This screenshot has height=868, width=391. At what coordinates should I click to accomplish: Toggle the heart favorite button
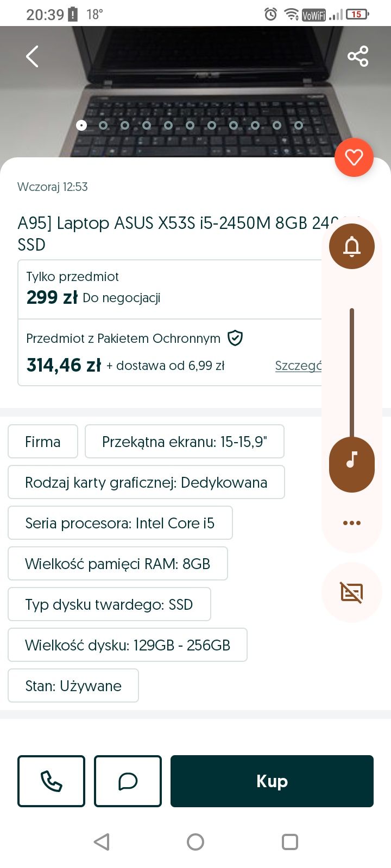click(354, 158)
